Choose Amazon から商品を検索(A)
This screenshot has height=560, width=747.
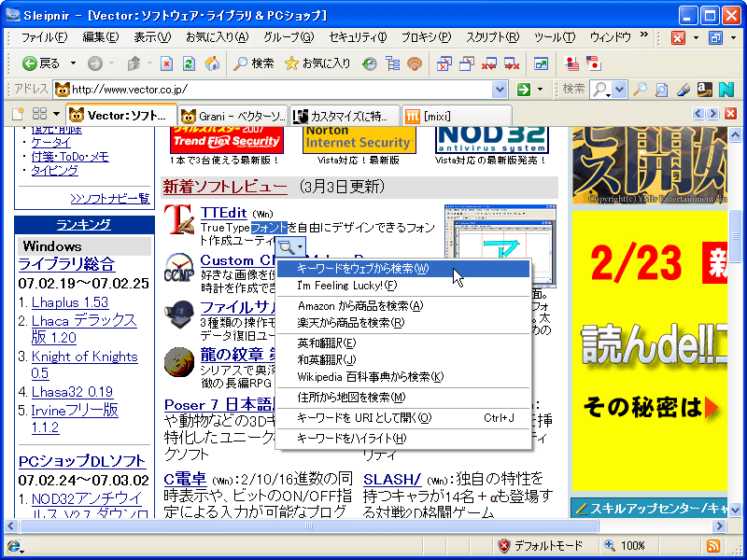point(403,306)
